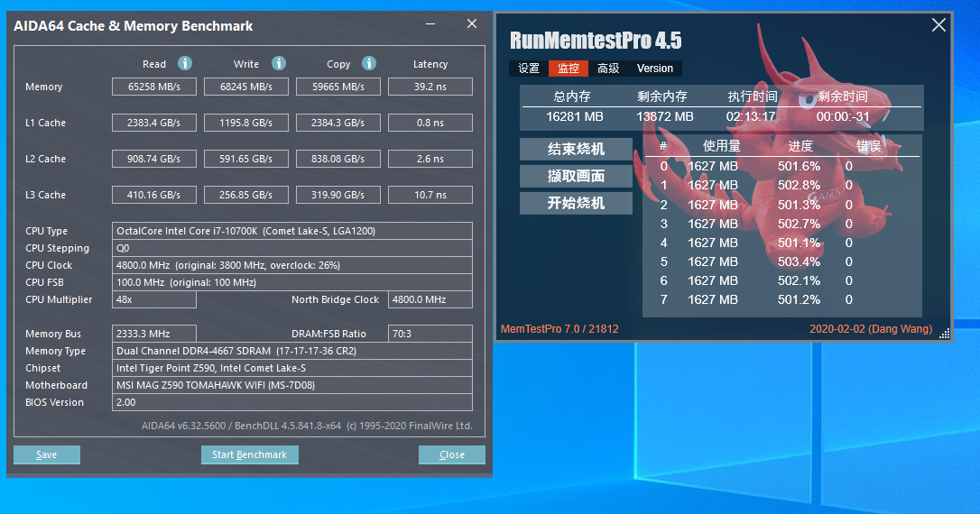Screen dimensions: 980x514
Task: Select thread 6 row with 502.1%
Action: tap(781, 281)
